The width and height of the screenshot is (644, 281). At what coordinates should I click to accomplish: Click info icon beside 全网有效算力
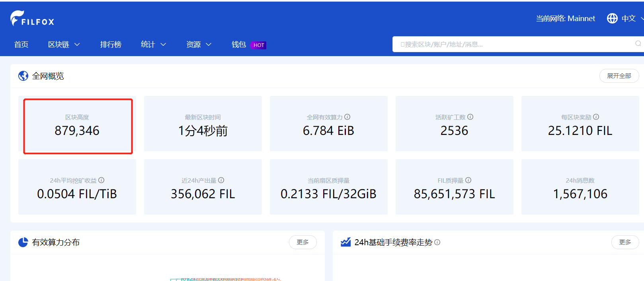347,117
